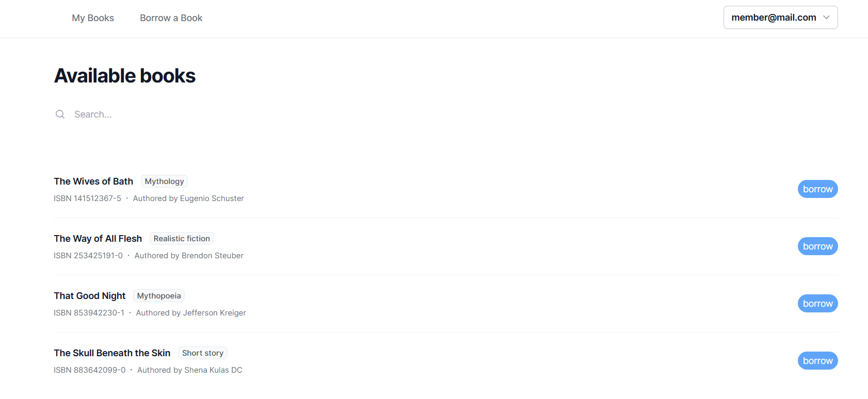868x399 pixels.
Task: Click The Wives of Bath title
Action: pos(93,181)
